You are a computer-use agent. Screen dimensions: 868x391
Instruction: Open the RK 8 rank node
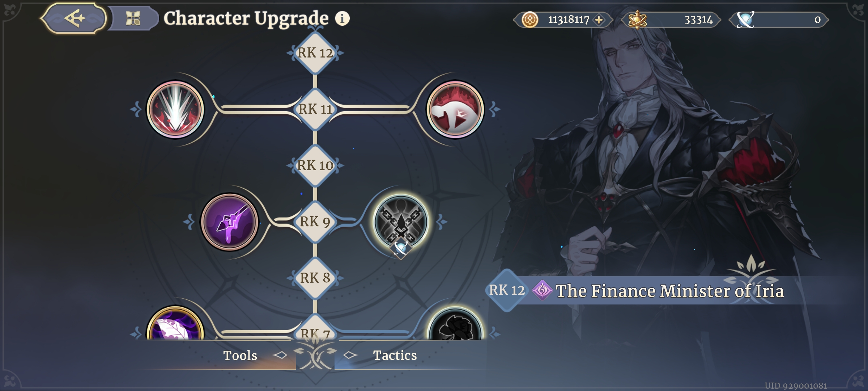click(x=315, y=278)
